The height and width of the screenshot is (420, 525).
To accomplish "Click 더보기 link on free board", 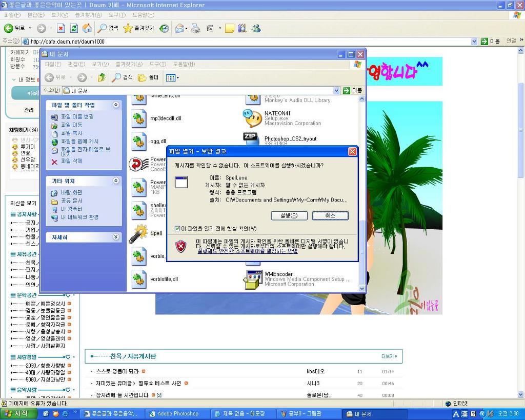I will tap(389, 357).
